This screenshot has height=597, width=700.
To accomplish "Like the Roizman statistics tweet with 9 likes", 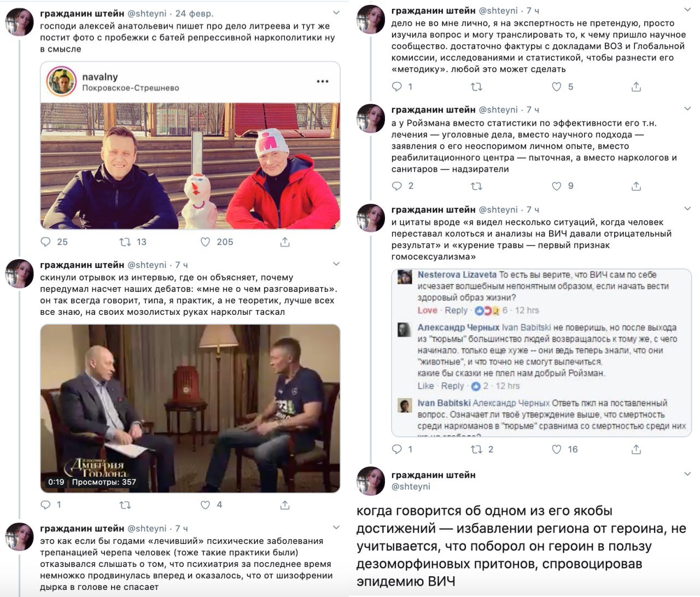I will (x=556, y=186).
